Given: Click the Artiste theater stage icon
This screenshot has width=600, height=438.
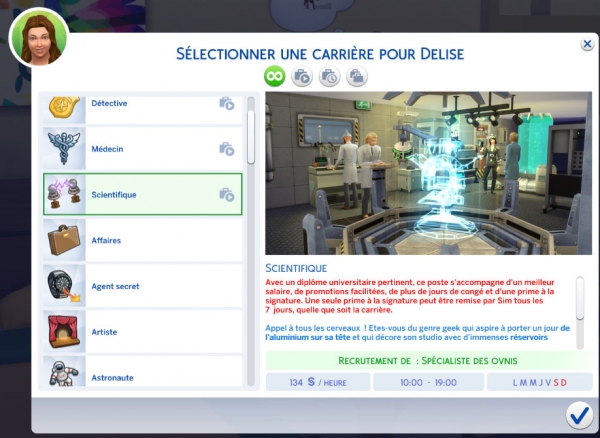Looking at the screenshot, I should click(x=64, y=331).
